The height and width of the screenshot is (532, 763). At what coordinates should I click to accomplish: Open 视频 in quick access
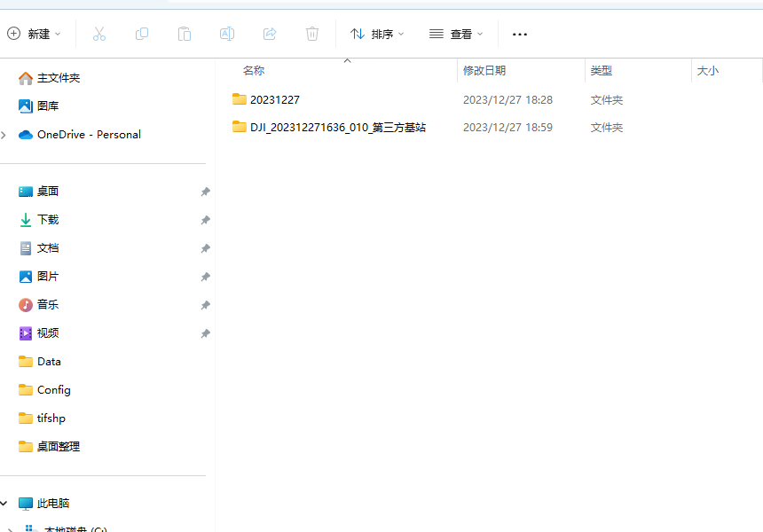38,333
